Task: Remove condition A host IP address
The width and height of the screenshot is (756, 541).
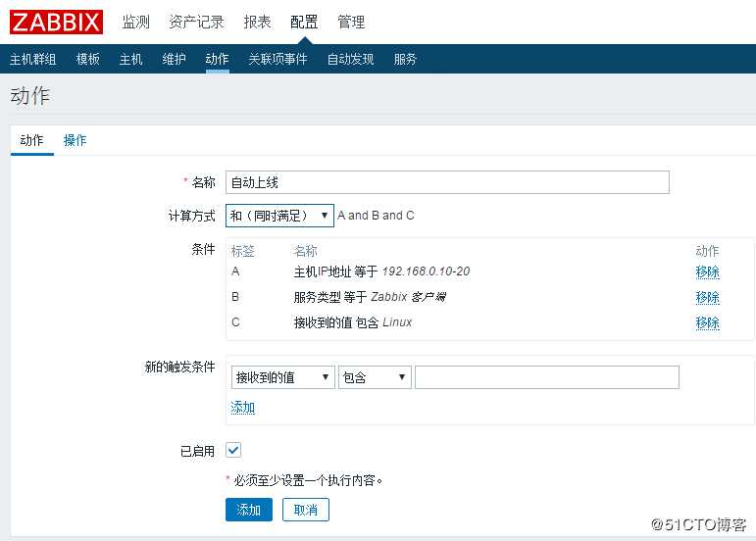Action: [x=707, y=271]
